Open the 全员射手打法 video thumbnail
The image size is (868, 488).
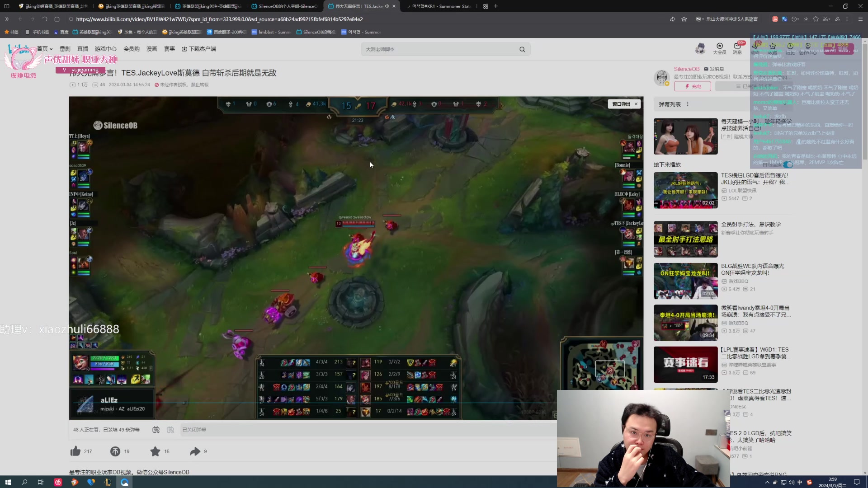[x=685, y=239]
